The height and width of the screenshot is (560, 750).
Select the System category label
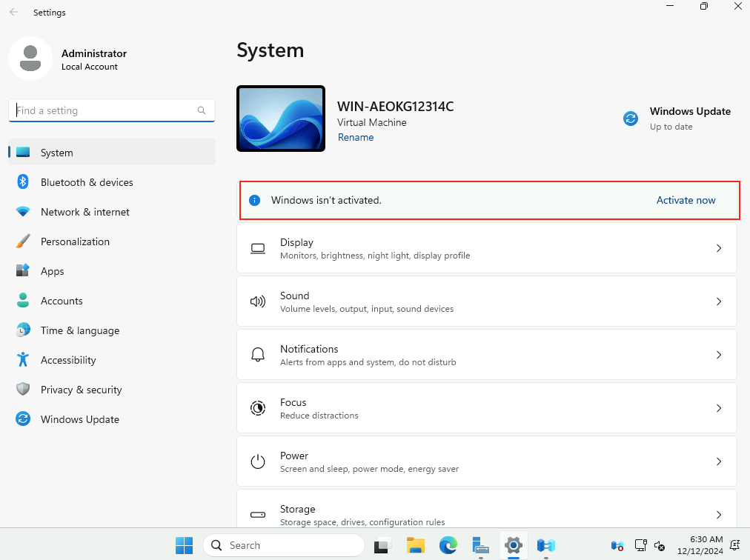pos(57,153)
